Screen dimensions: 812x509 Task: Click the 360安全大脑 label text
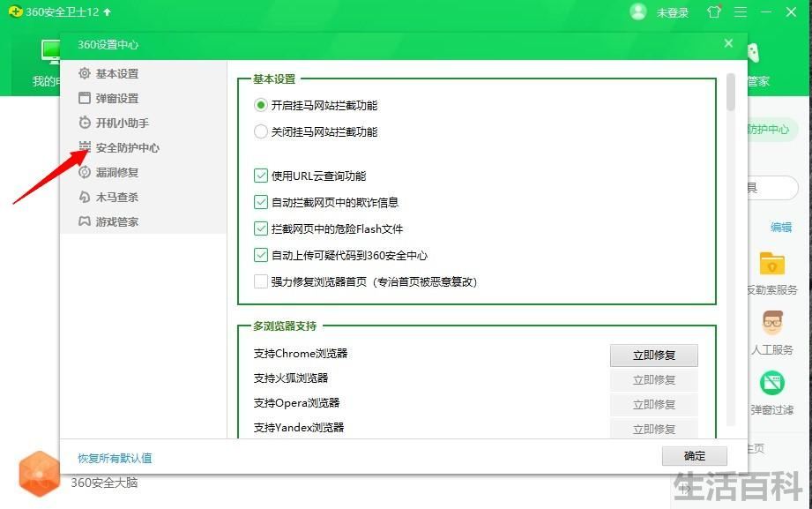[104, 483]
